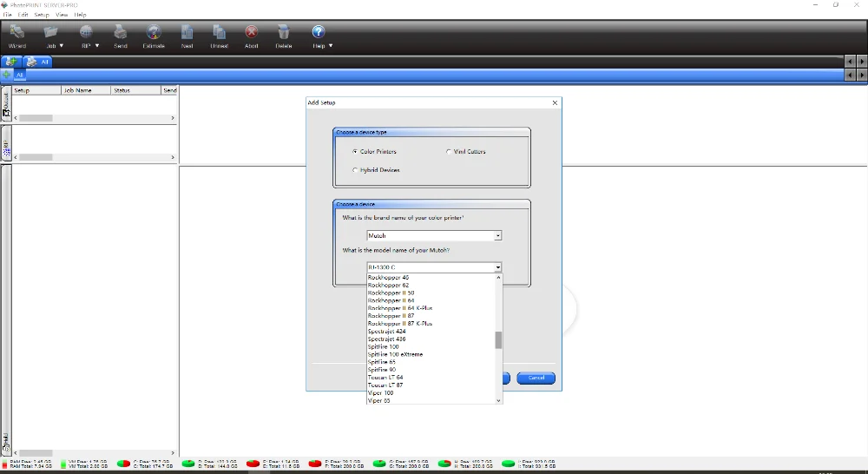The width and height of the screenshot is (868, 474).
Task: Click the G: drive disk usage pie
Action: [379, 464]
